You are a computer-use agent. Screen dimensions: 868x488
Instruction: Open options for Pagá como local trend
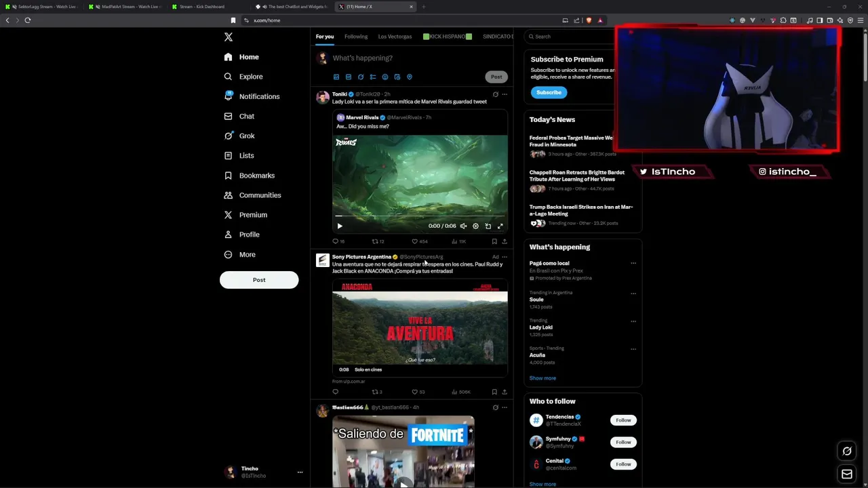633,263
